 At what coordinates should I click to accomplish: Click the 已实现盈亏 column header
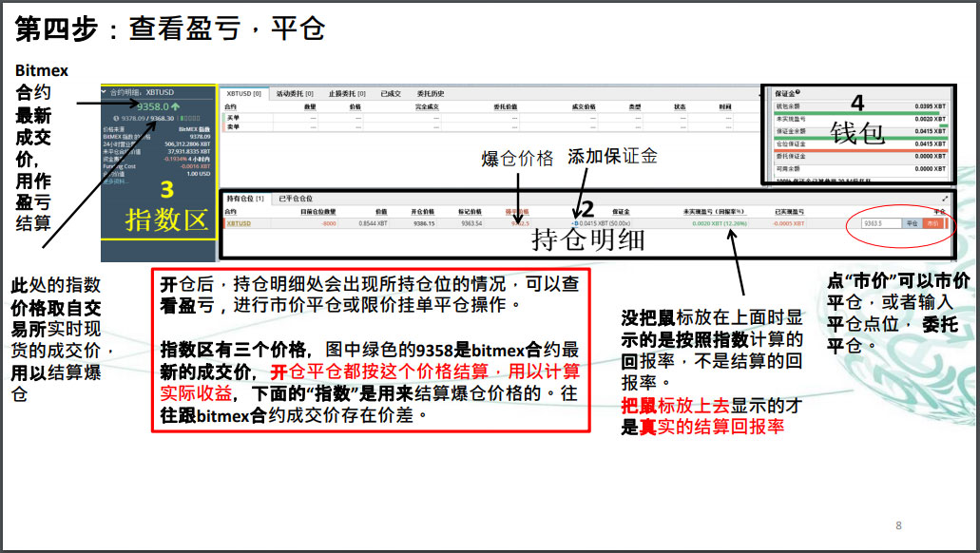789,212
